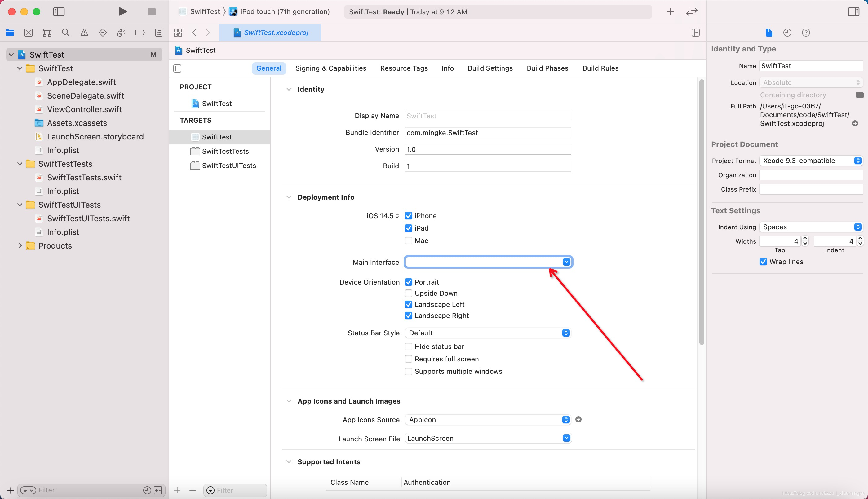Open ViewController.swift in navigator

[84, 109]
